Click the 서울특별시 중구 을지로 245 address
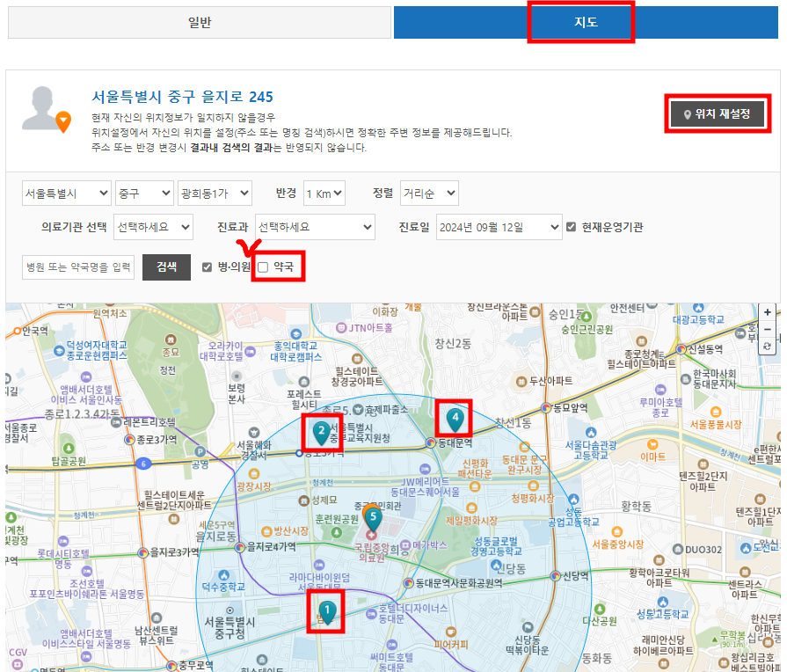This screenshot has height=672, width=787. [x=182, y=97]
